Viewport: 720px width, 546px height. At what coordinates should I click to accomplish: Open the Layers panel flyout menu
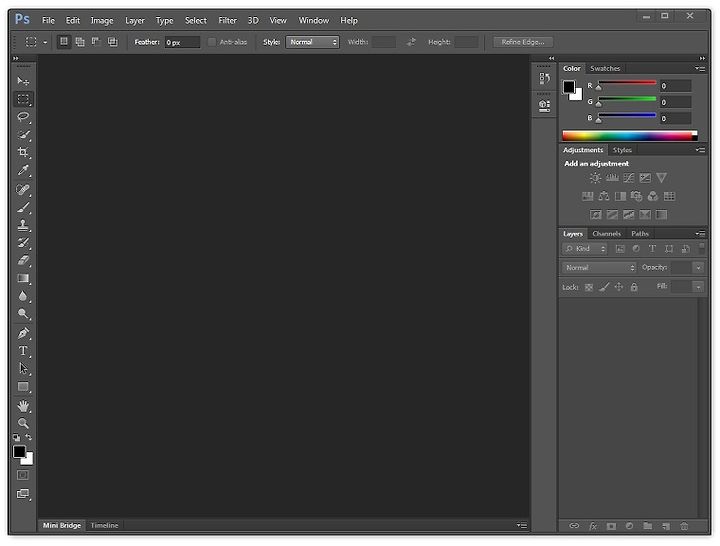(700, 233)
